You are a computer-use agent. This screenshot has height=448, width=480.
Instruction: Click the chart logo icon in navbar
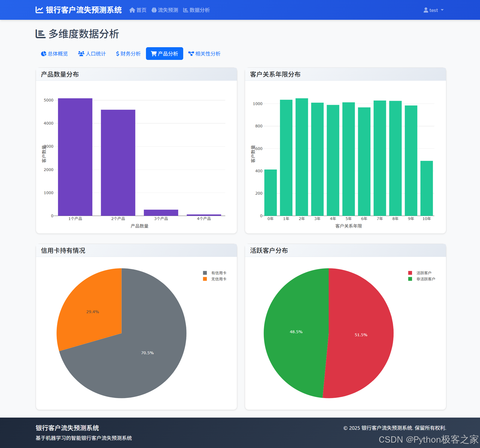coord(39,10)
